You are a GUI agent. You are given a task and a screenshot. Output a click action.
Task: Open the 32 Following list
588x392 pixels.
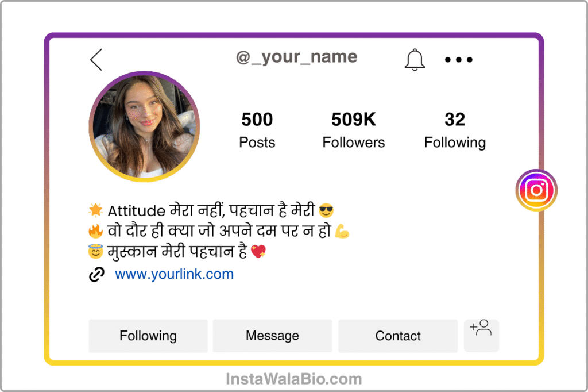point(455,130)
